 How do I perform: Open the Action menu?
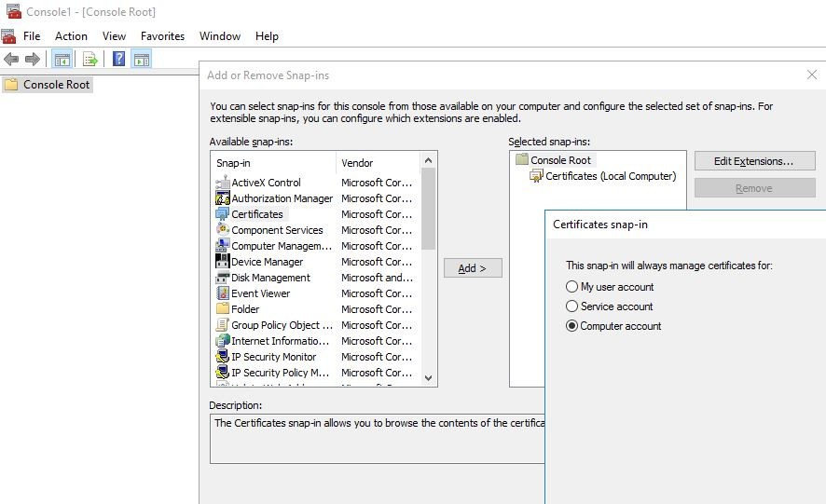point(71,36)
